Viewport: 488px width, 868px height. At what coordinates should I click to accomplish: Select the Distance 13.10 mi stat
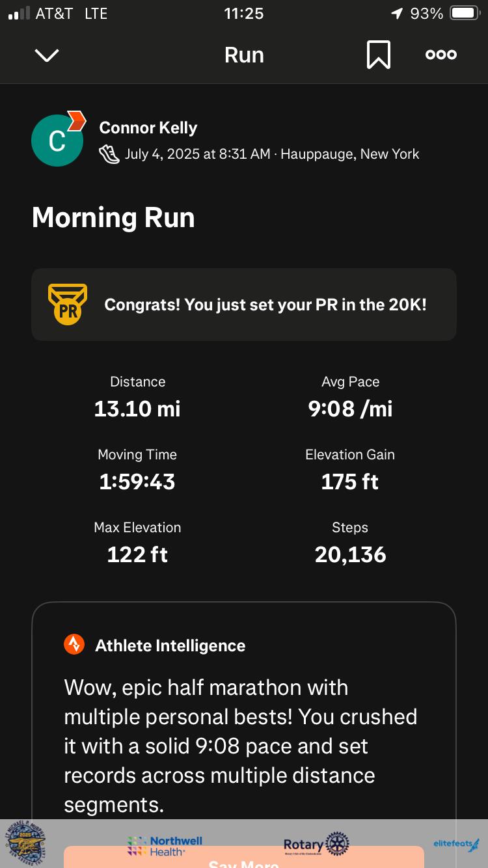[137, 397]
